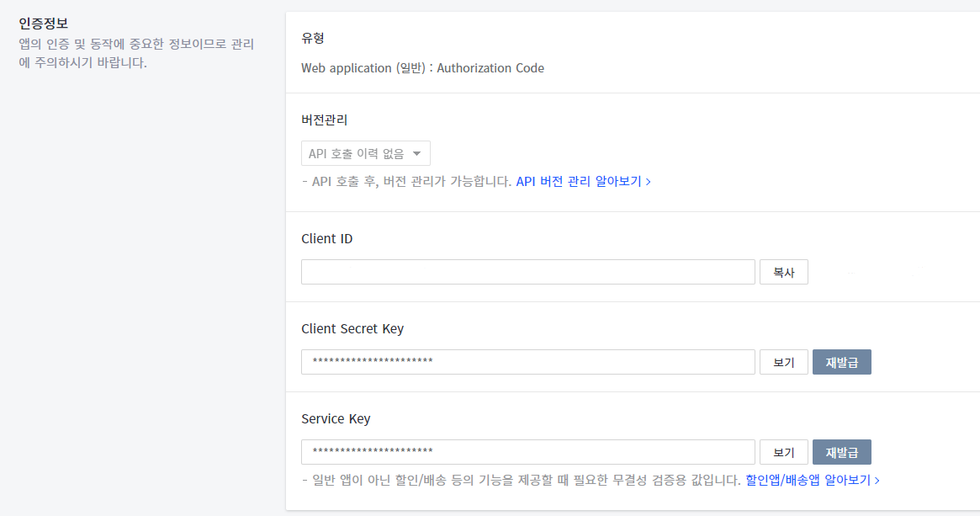This screenshot has height=516, width=980.
Task: Click the Service Key integrity help text
Action: [x=522, y=480]
